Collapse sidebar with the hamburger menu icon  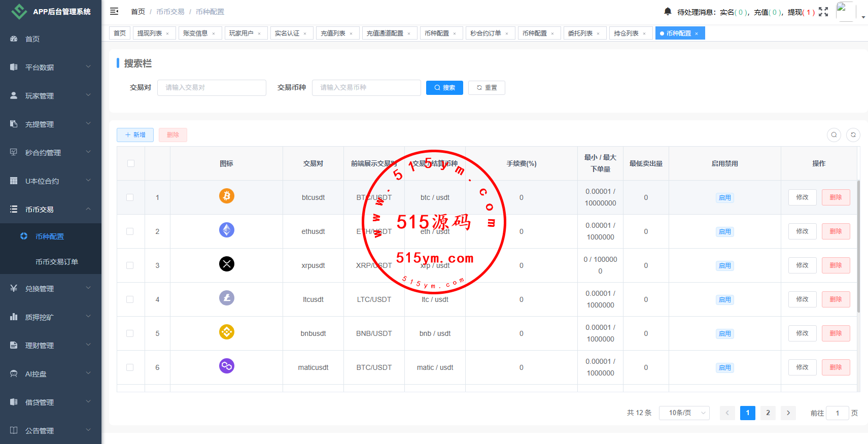114,11
